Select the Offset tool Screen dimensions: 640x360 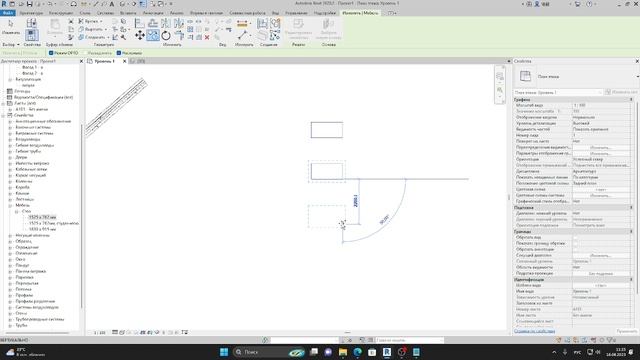153,23
